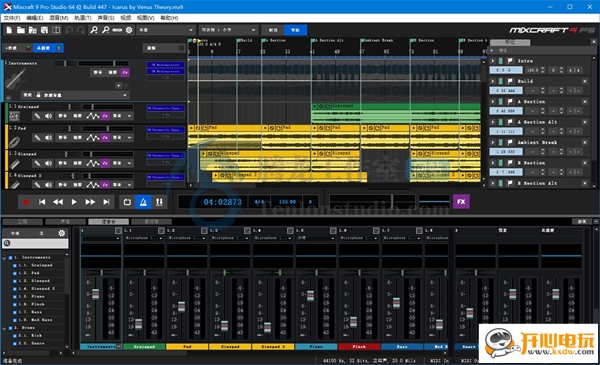This screenshot has height=365, width=600.
Task: Expand the Build marker entry
Action: (493, 81)
